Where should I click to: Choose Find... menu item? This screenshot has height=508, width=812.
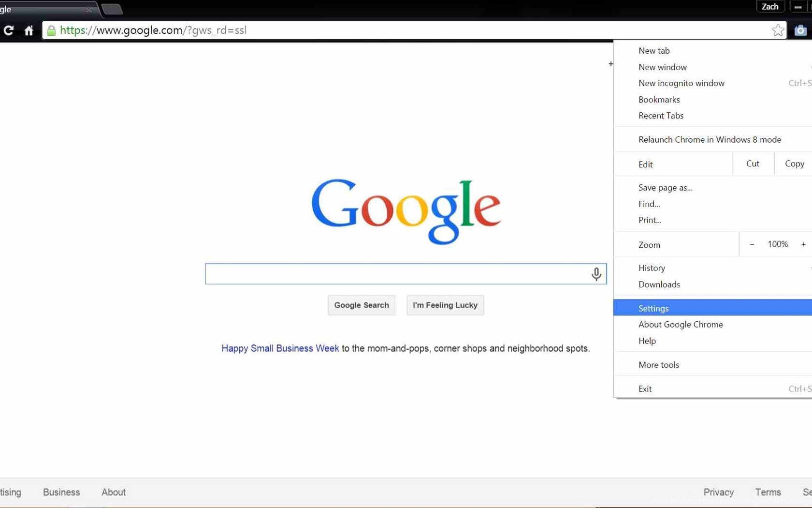tap(712, 204)
